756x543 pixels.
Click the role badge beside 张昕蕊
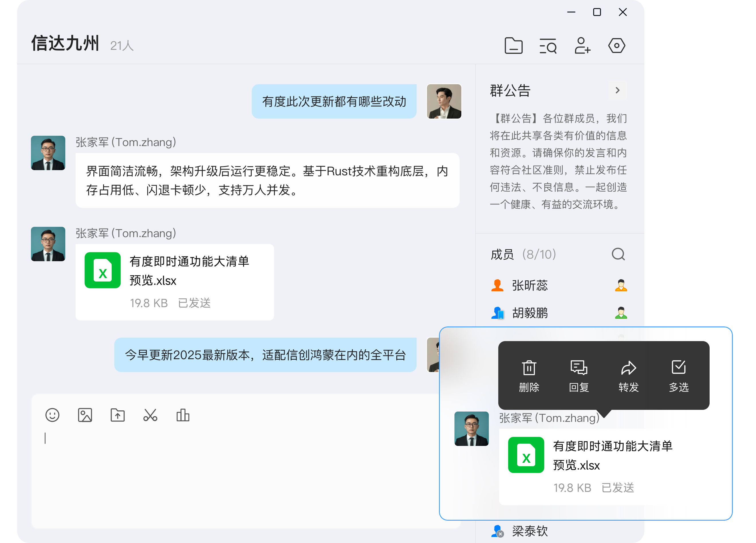tap(621, 285)
